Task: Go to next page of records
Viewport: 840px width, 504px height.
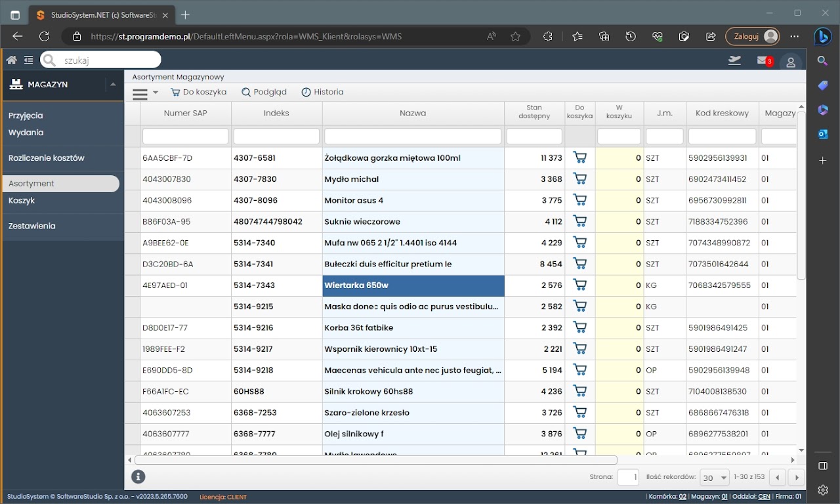Action: (x=796, y=478)
